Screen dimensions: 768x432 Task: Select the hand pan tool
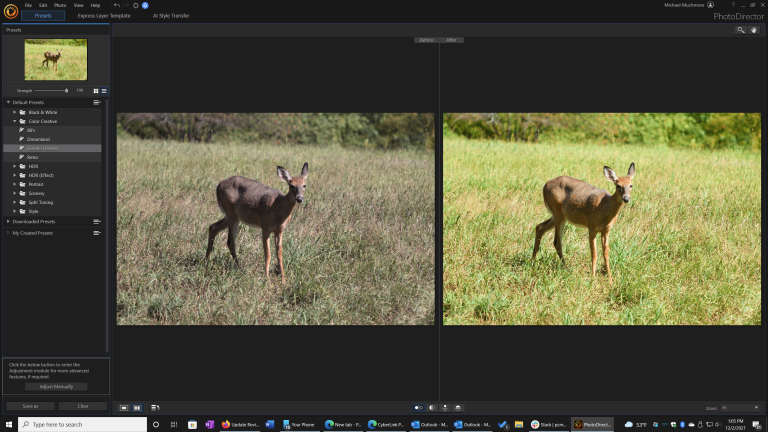(754, 30)
